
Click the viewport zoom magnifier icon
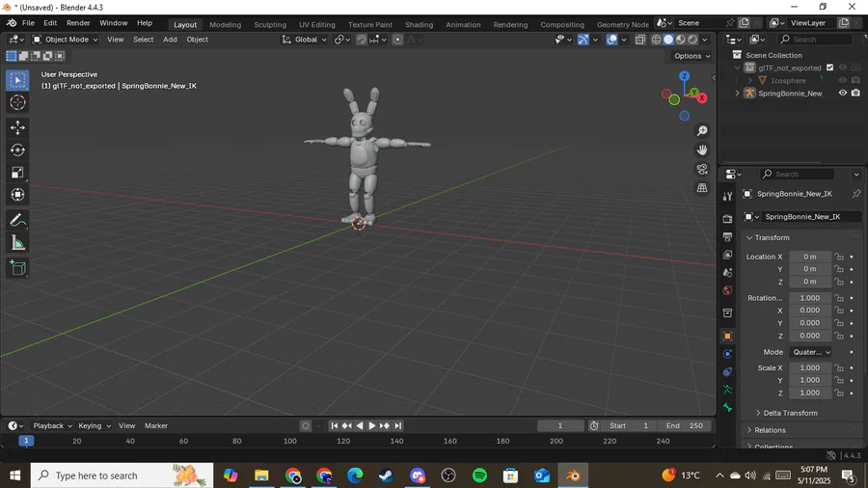pos(702,131)
